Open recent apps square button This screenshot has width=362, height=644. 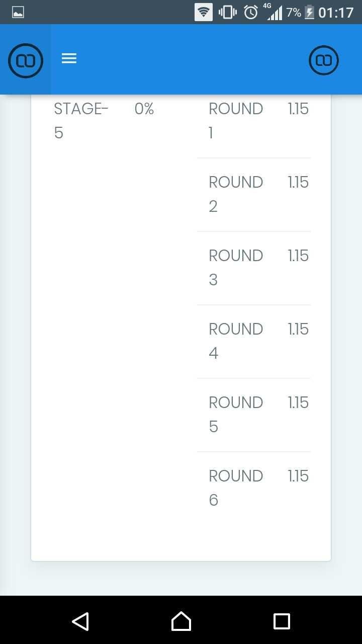point(282,621)
